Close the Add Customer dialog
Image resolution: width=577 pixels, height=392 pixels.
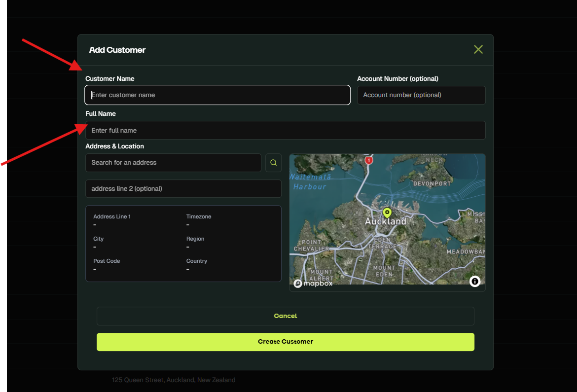[x=478, y=49]
